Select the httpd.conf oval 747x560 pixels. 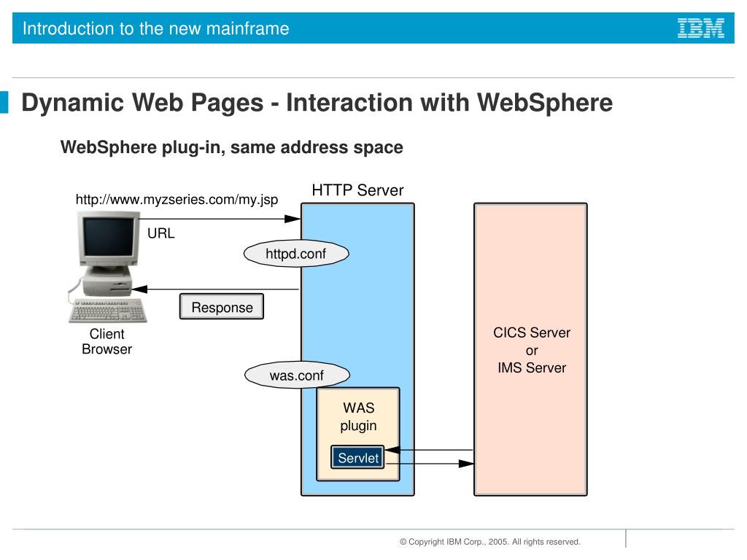pyautogui.click(x=296, y=253)
